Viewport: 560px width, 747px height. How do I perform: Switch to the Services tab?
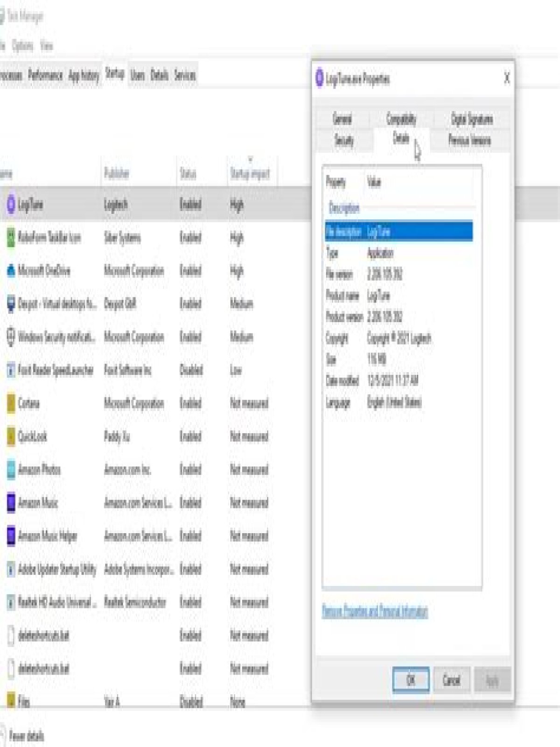tap(185, 75)
